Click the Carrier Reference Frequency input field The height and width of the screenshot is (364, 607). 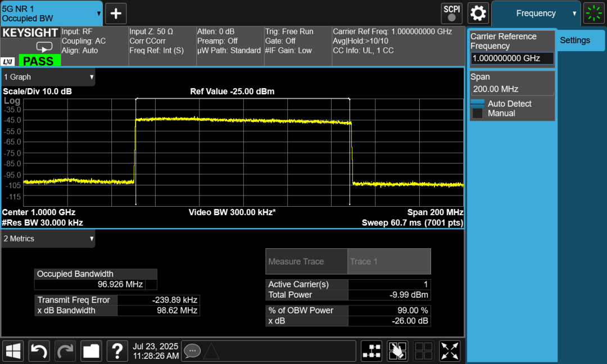(x=512, y=58)
